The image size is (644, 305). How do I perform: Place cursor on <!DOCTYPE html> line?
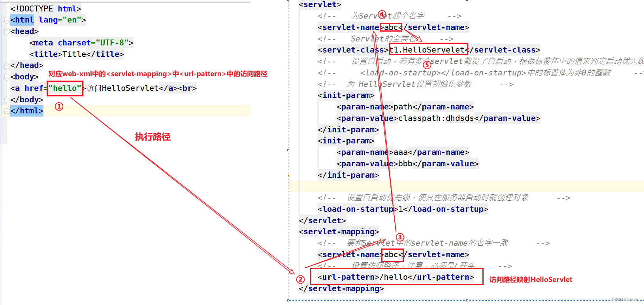click(46, 9)
